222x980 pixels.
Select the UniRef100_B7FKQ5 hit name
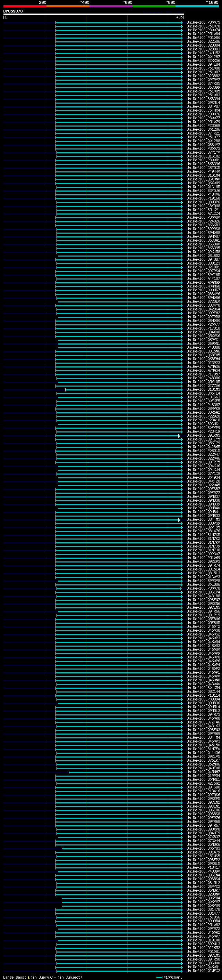click(x=203, y=83)
